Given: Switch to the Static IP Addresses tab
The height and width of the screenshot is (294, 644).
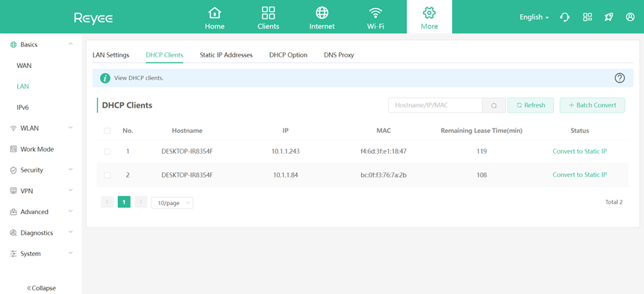Looking at the screenshot, I should [226, 55].
